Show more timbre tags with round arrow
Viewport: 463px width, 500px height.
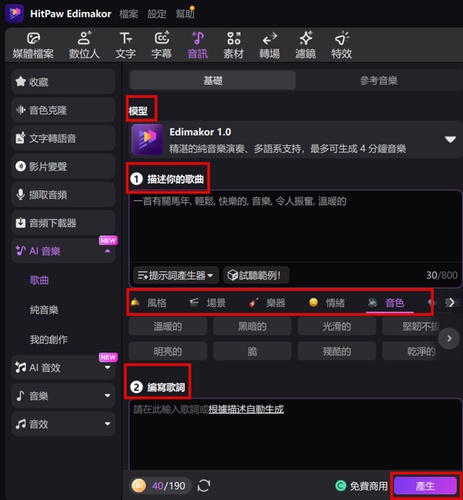(449, 338)
